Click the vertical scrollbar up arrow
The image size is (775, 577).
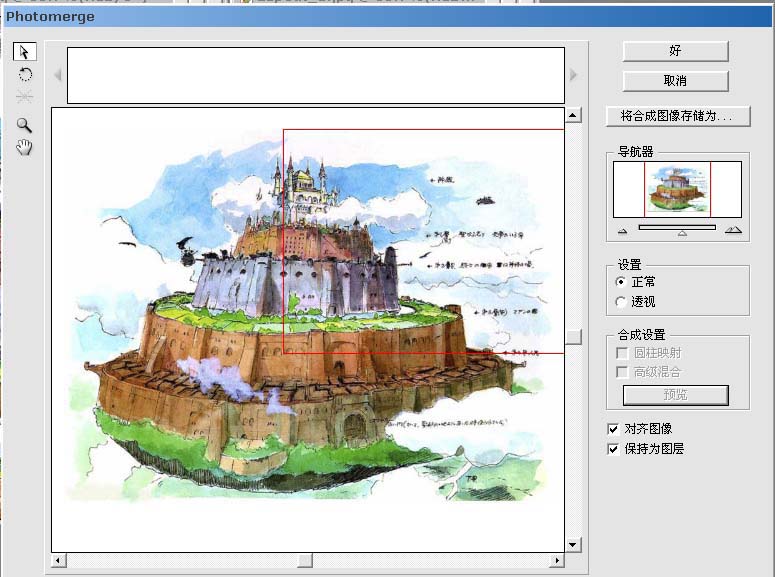(x=573, y=115)
